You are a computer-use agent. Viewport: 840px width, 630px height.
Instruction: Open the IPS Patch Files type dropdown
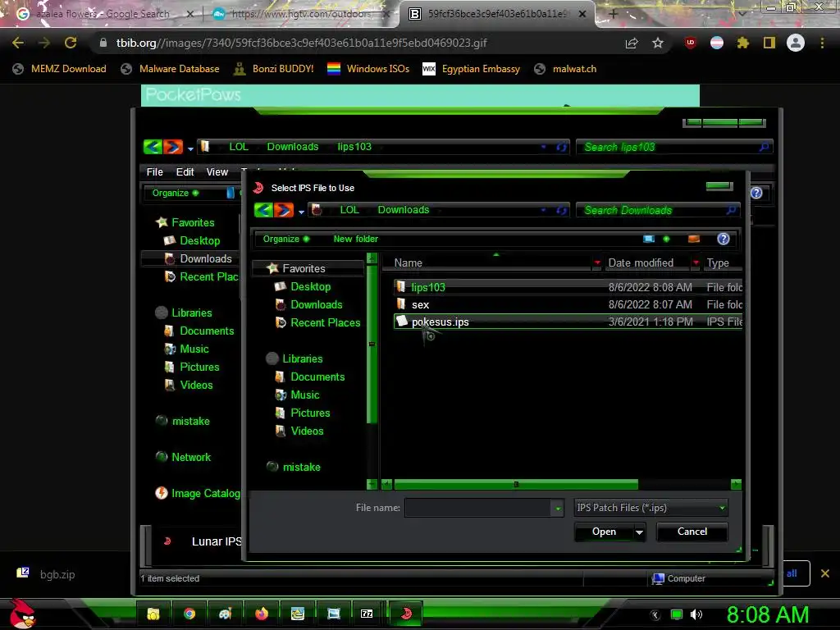tap(651, 508)
